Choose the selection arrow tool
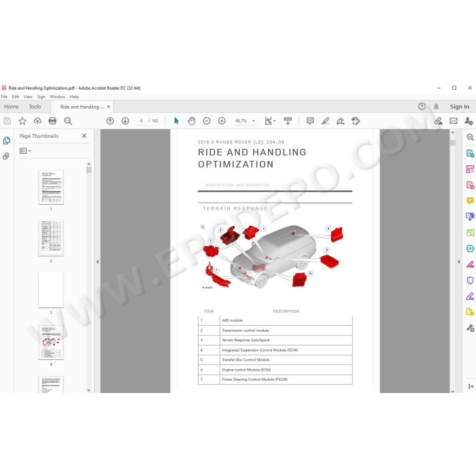476x476 pixels. pos(176,121)
